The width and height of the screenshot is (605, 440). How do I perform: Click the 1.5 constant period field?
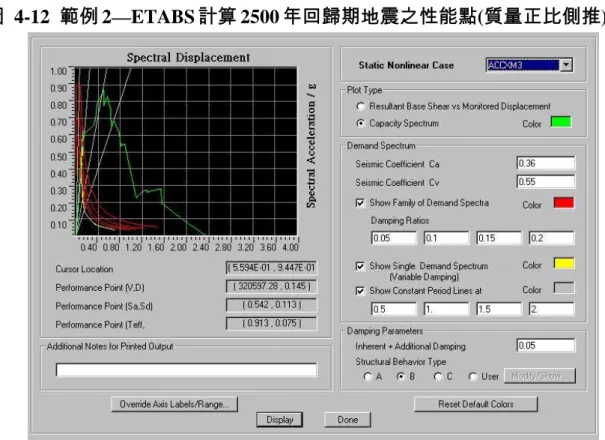tap(499, 309)
